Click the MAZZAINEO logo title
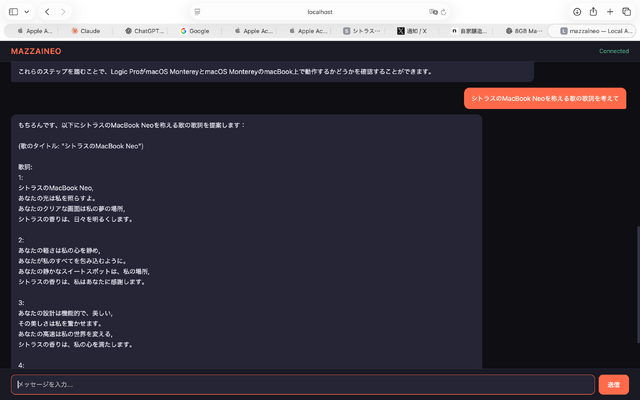 [36, 50]
